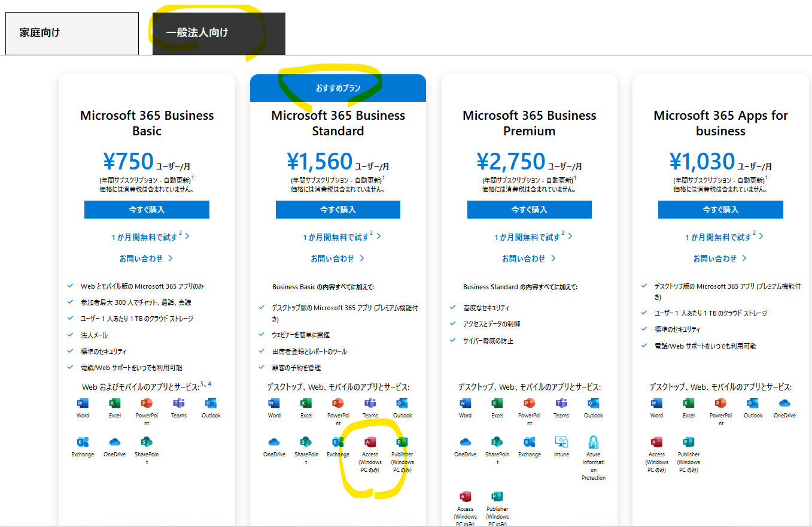Image resolution: width=812 pixels, height=527 pixels.
Task: Click Intune icon in Business Premium card
Action: 561,442
